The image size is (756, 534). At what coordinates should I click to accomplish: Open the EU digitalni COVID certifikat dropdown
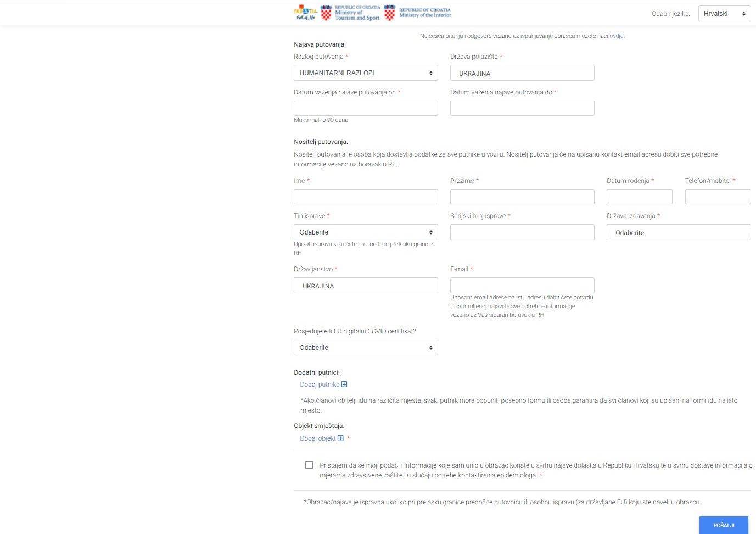point(366,348)
